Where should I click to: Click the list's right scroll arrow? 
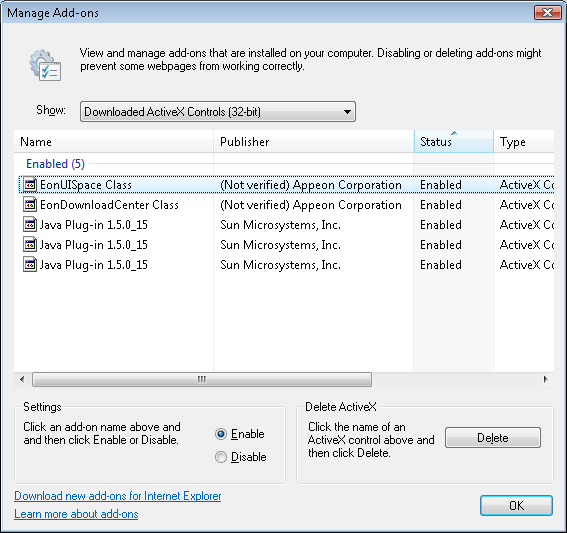(546, 379)
